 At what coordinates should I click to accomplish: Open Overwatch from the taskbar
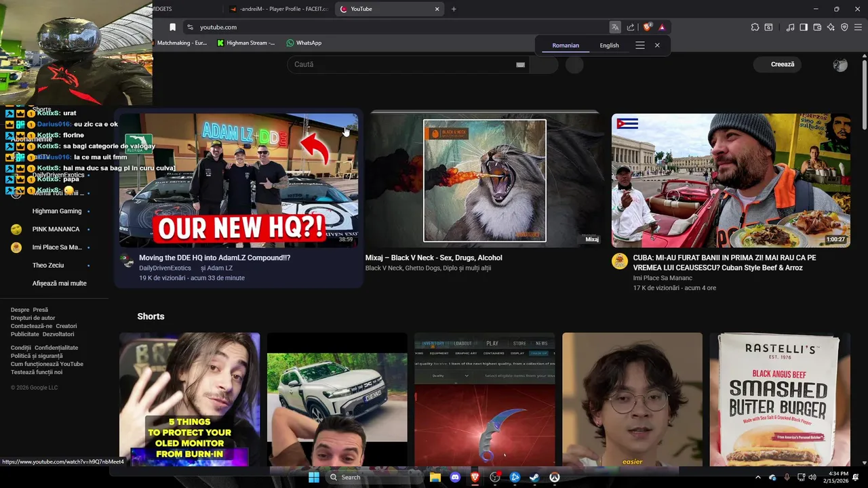(554, 477)
